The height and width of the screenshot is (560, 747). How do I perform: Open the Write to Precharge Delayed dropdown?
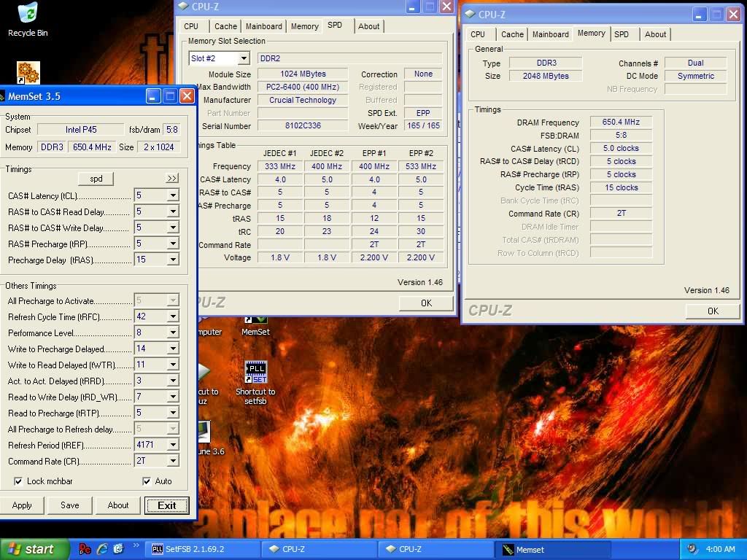pos(173,349)
